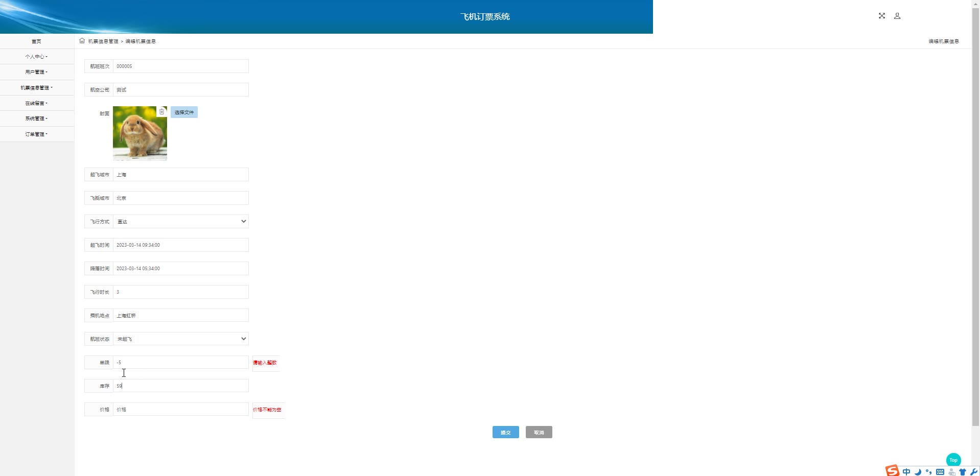Expand 系统管理 sidebar menu

point(37,118)
